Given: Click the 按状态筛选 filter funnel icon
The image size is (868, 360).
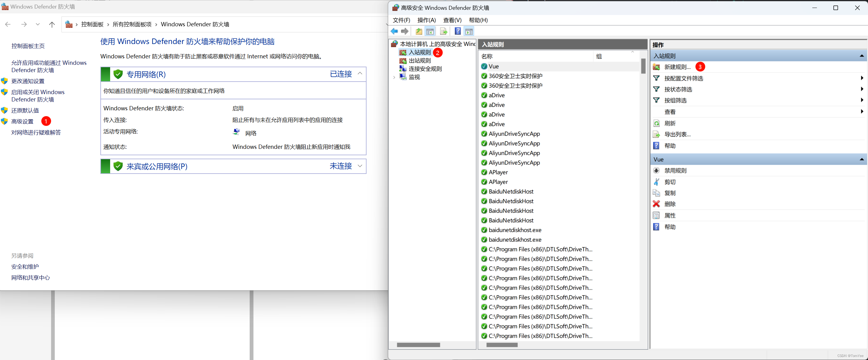Looking at the screenshot, I should coord(656,89).
